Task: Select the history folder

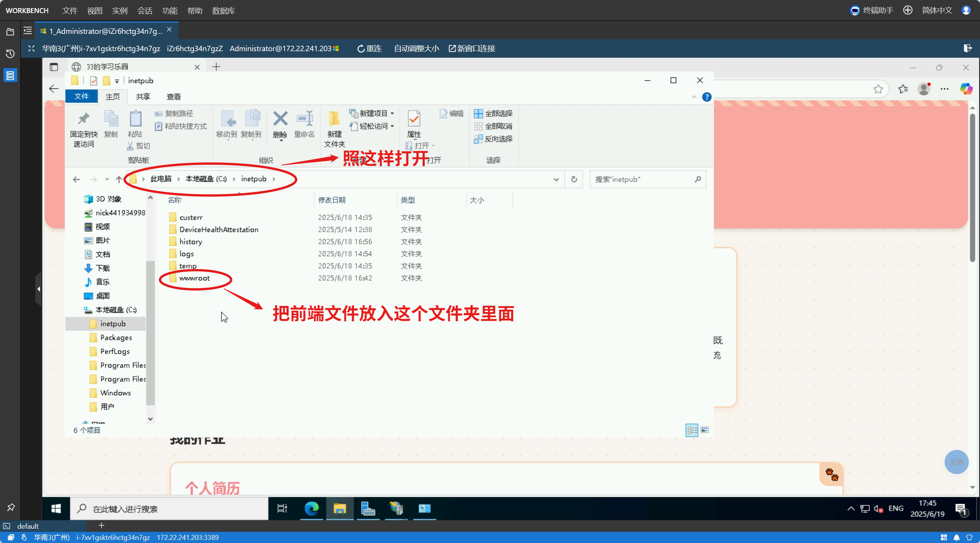Action: pyautogui.click(x=190, y=242)
